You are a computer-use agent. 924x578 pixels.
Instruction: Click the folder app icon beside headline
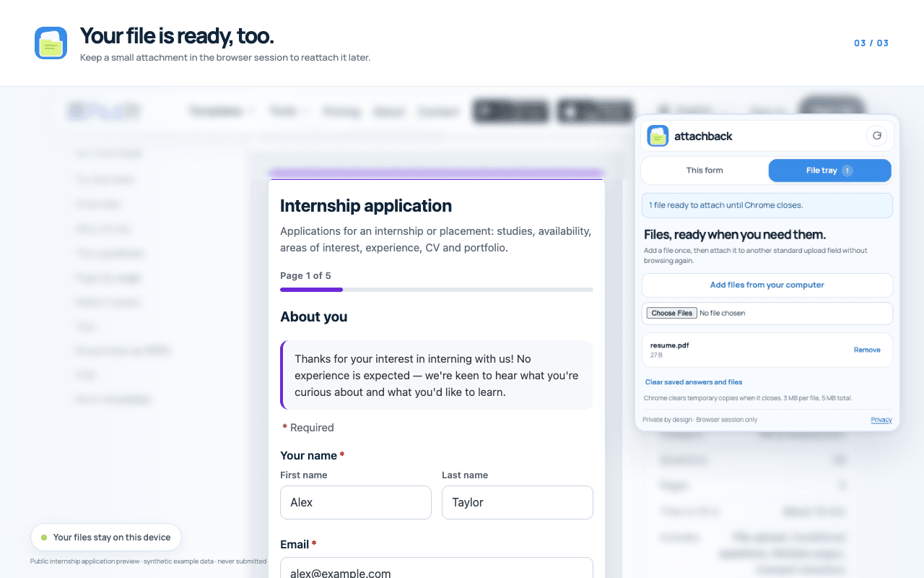click(x=51, y=43)
